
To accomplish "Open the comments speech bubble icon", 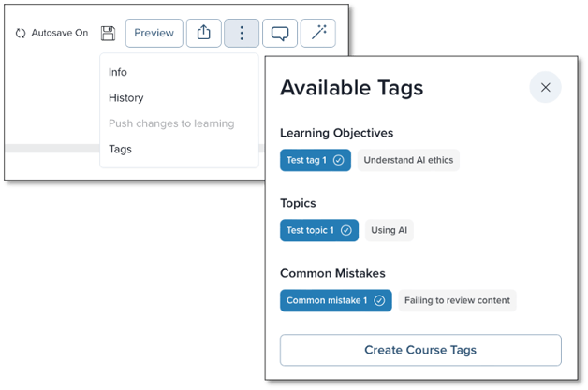I will 280,33.
